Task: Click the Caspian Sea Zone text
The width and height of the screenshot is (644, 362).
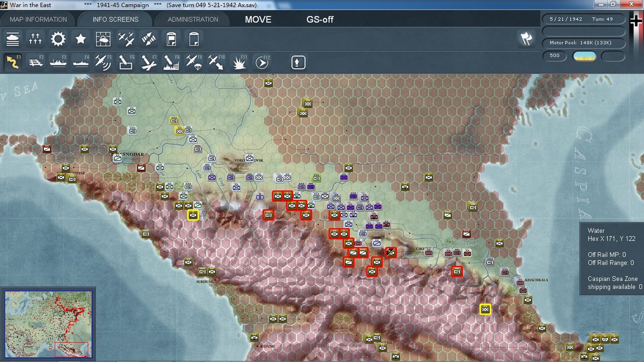Action: (613, 279)
